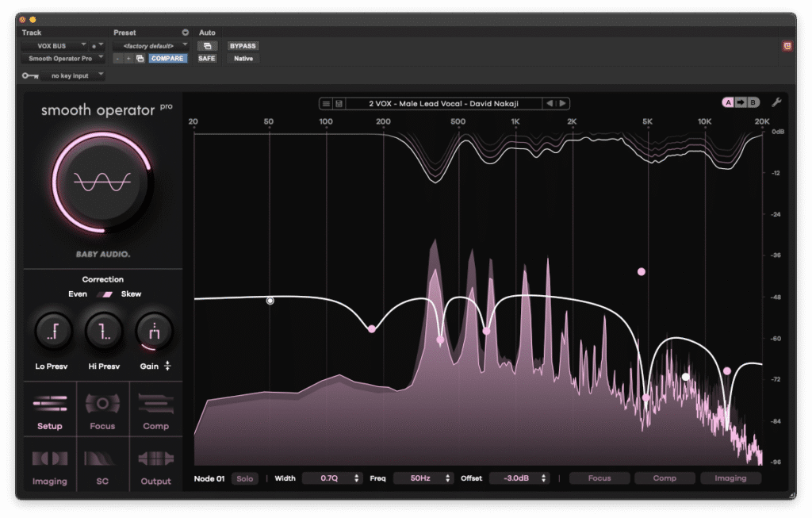Open the Smooth Operator Pro plug-in dropdown
Image resolution: width=812 pixels, height=518 pixels.
[63, 59]
